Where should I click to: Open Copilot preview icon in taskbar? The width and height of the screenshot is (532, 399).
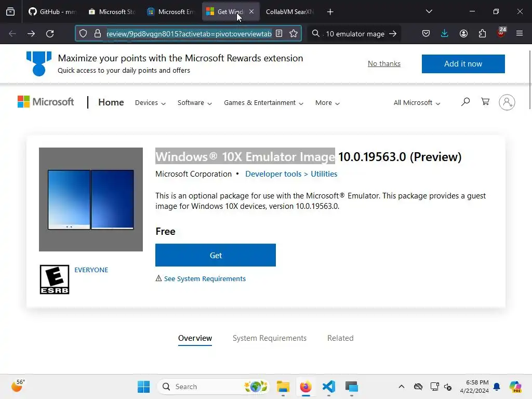click(515, 387)
